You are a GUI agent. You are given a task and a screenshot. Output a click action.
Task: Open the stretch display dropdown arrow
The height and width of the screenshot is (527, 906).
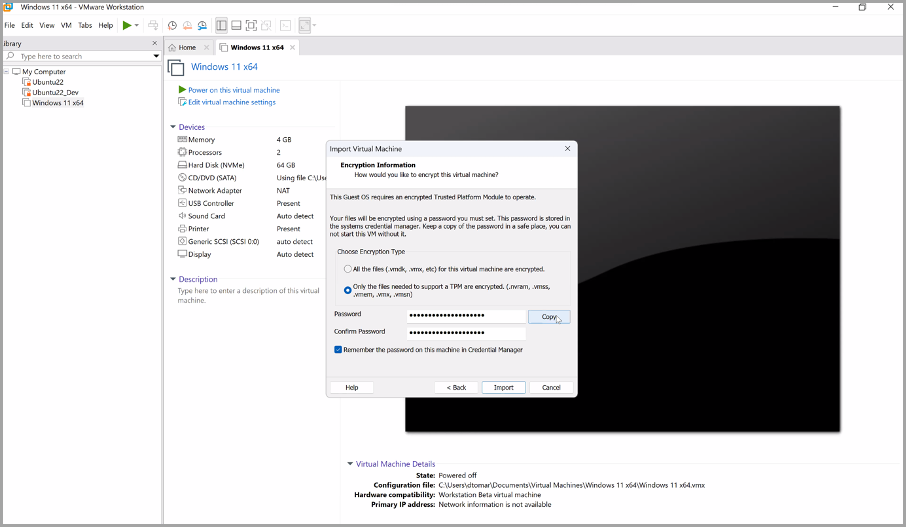pos(314,25)
